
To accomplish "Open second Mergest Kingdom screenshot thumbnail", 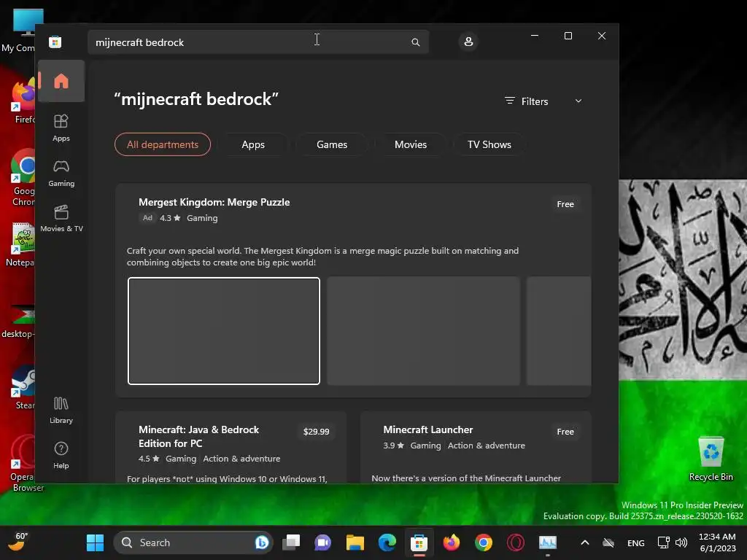I will pos(424,331).
